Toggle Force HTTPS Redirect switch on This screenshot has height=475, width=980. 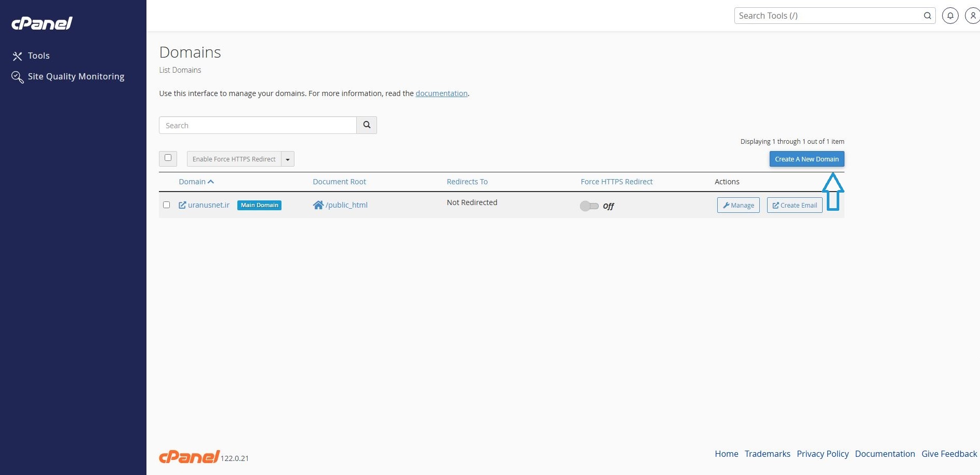coord(589,206)
